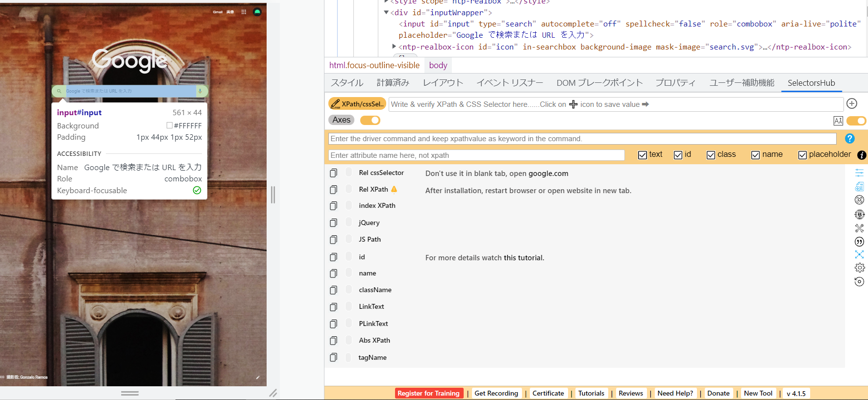Focus the XPath & CSS Selector input field
The image size is (868, 400).
(x=616, y=104)
